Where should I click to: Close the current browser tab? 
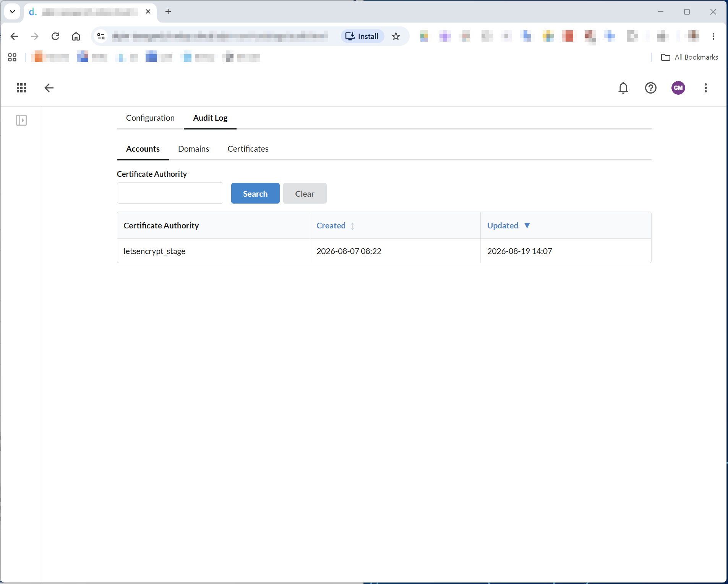(148, 11)
